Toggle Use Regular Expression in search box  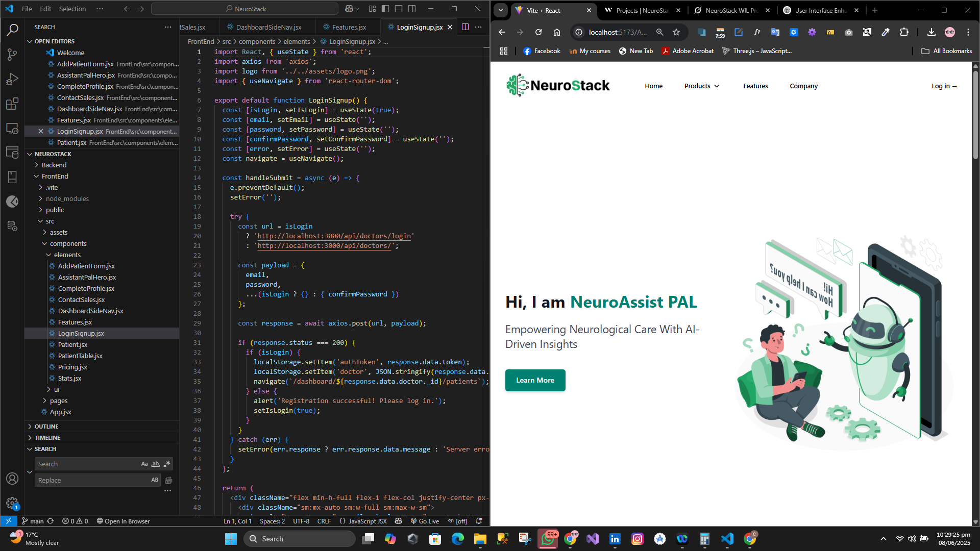point(167,464)
